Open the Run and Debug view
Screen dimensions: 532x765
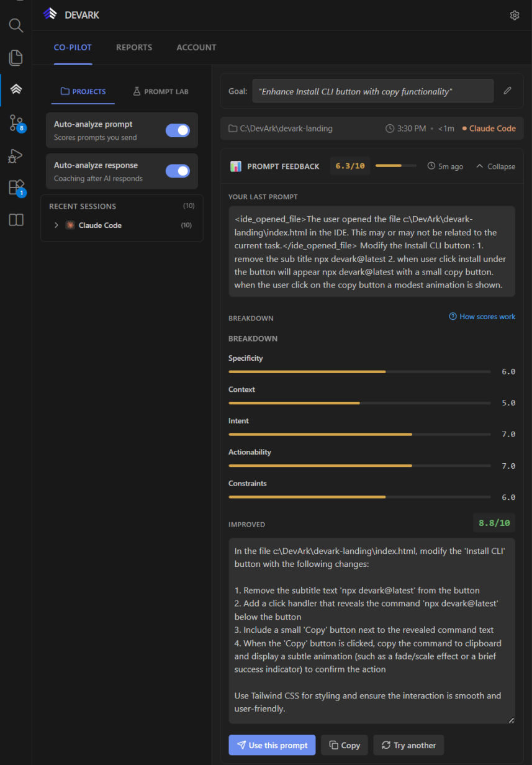(16, 156)
